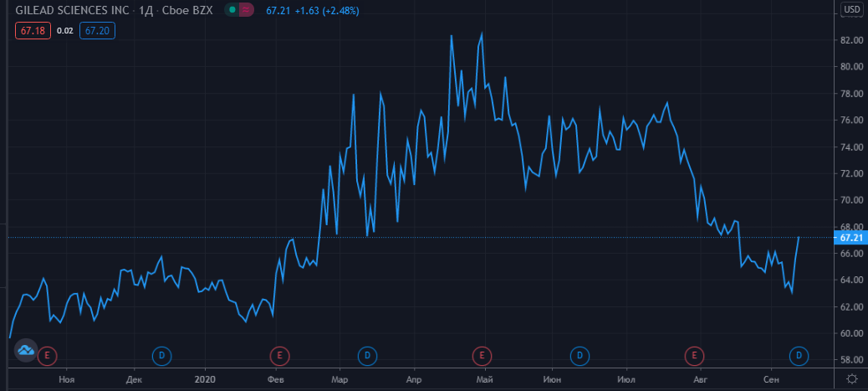This screenshot has width=868, height=391.
Task: Open chart settings gear icon
Action: 852,378
